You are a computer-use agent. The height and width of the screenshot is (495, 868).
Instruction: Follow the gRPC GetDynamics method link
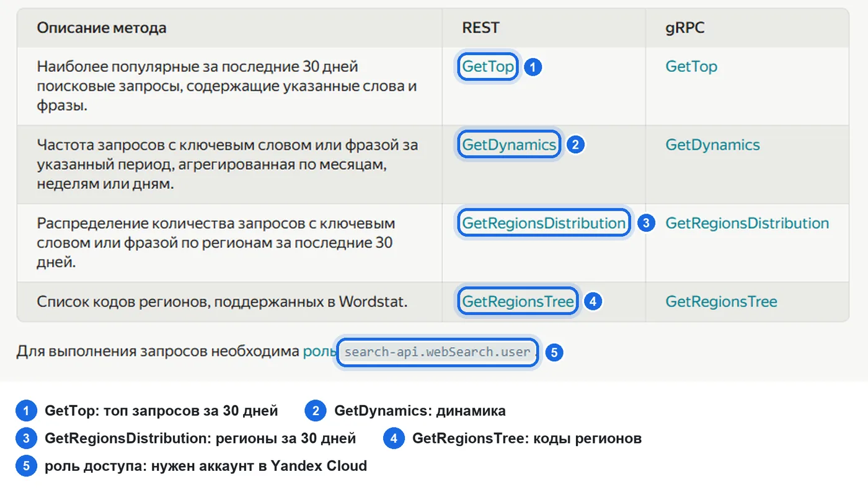click(x=712, y=145)
